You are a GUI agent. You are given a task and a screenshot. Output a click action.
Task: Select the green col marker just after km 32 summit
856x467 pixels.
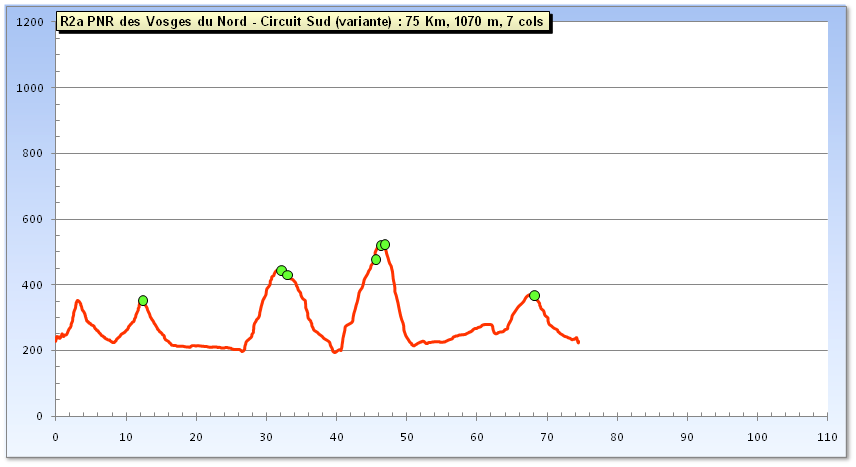(288, 275)
